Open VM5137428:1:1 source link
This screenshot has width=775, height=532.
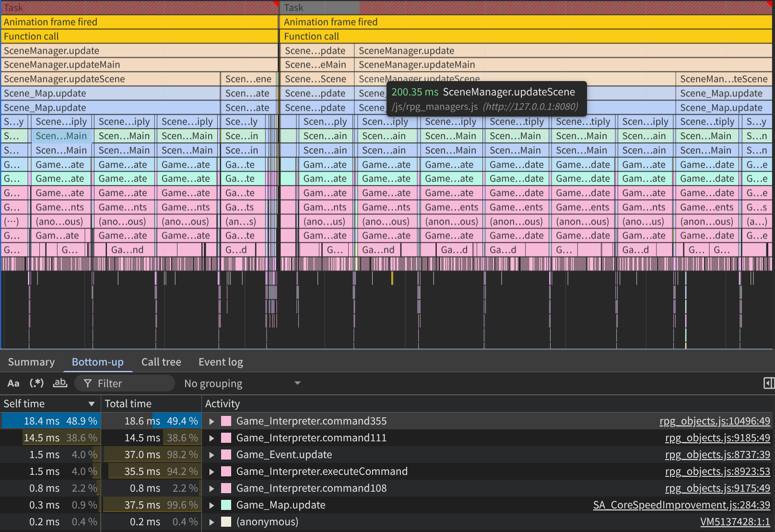735,522
